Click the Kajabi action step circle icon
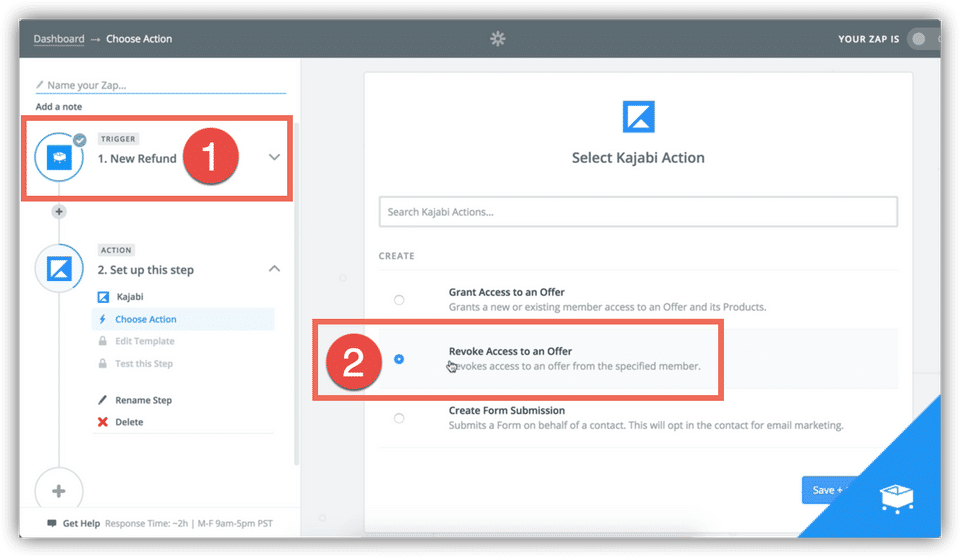Viewport: 960px width, 557px height. pos(59,269)
